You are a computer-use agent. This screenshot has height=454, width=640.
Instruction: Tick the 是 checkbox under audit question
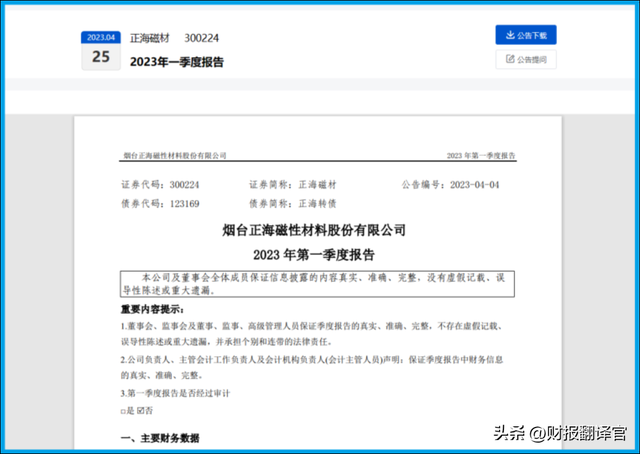123,412
